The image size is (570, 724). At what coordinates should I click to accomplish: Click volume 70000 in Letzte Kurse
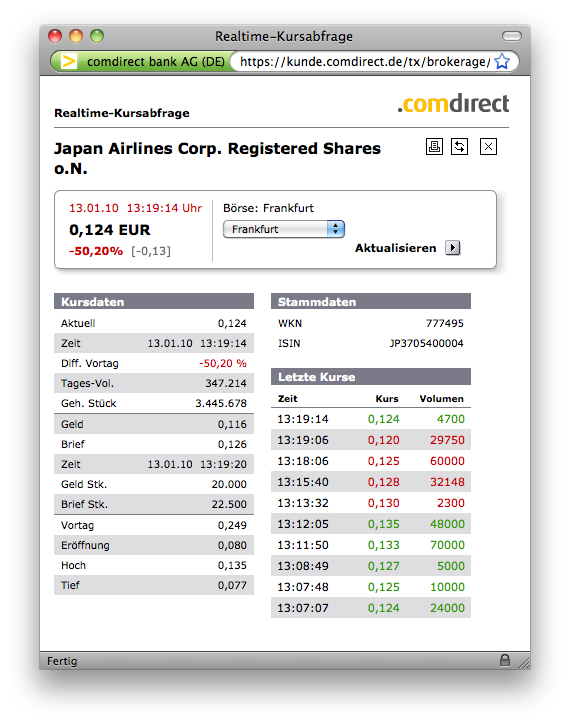(447, 545)
